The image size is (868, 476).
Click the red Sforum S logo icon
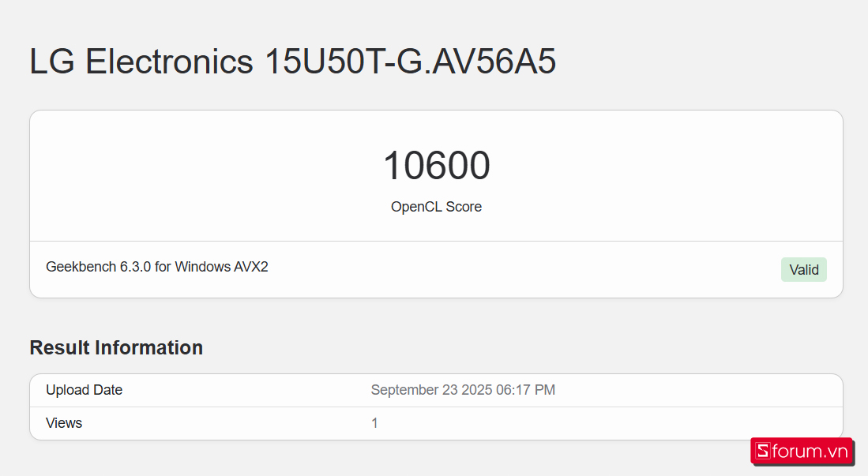coord(762,452)
